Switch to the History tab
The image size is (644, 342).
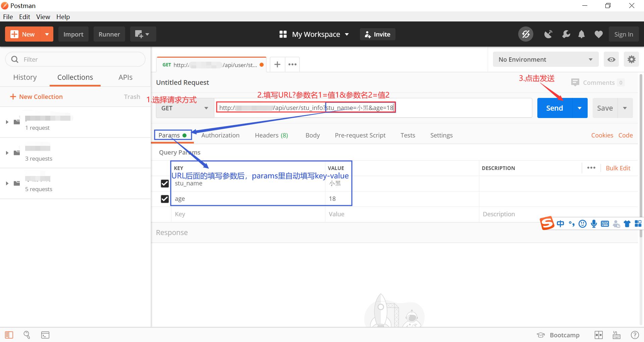click(25, 77)
